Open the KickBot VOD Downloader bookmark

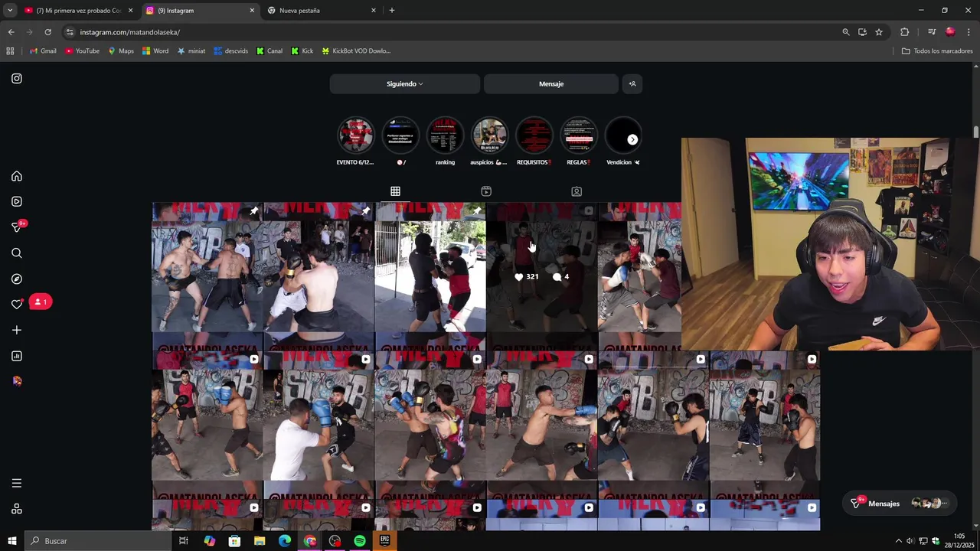356,51
